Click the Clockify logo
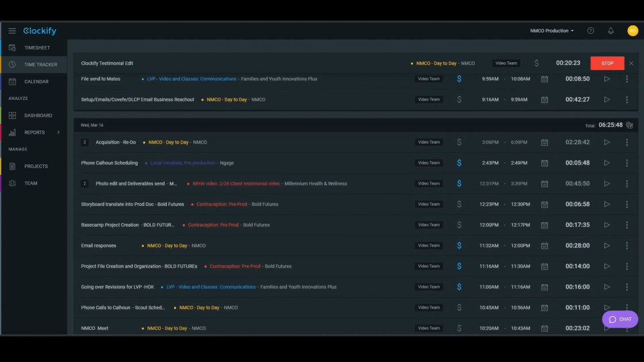The height and width of the screenshot is (362, 644). [x=40, y=31]
